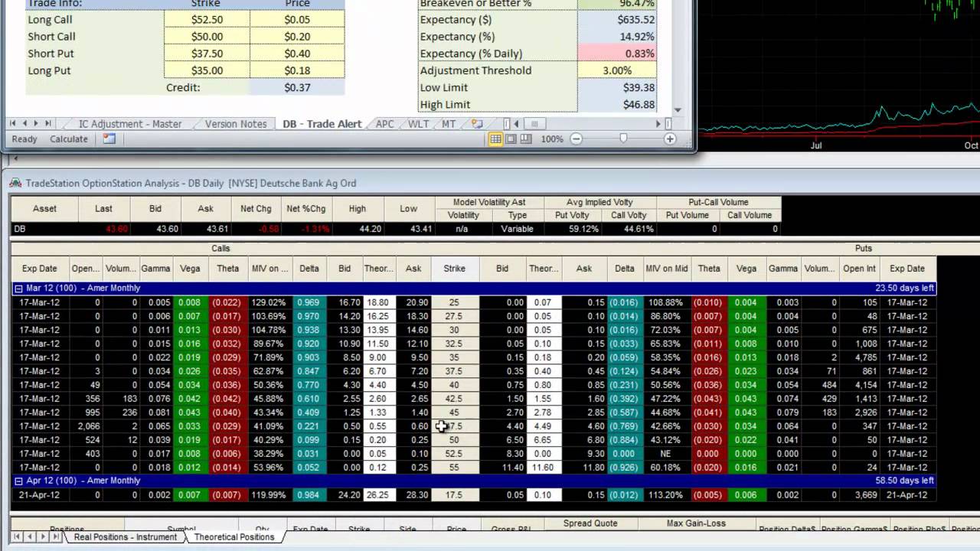Open the IC Adjustment - Master sheet
This screenshot has height=551, width=980.
(130, 123)
